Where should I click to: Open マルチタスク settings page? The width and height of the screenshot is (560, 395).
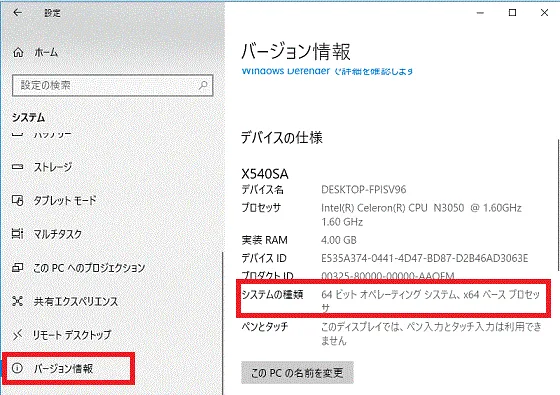(58, 234)
